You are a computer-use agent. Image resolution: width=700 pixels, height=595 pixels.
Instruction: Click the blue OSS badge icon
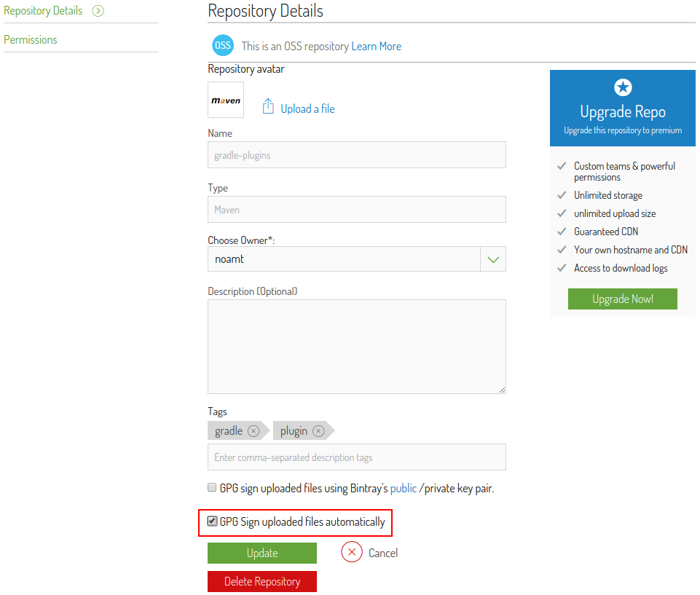(222, 46)
